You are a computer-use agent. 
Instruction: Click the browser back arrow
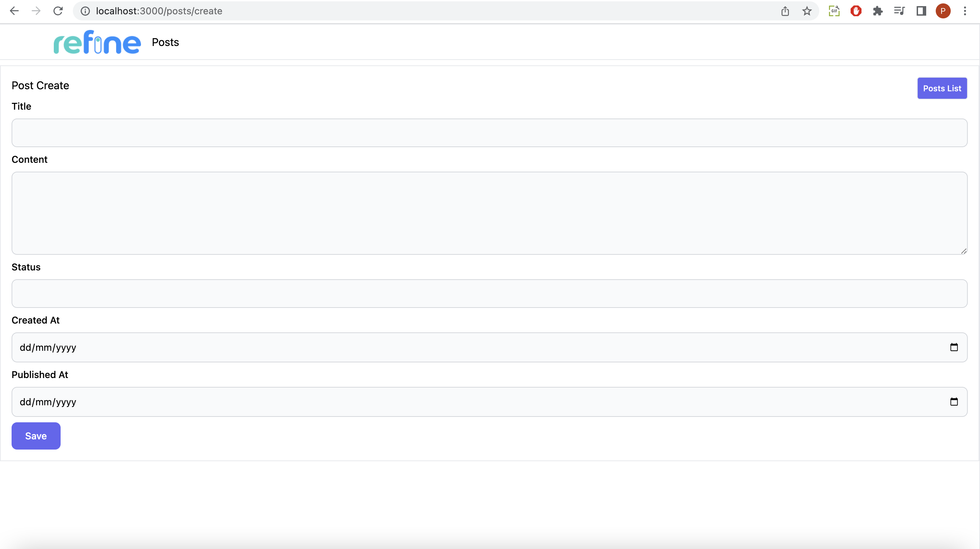(14, 11)
